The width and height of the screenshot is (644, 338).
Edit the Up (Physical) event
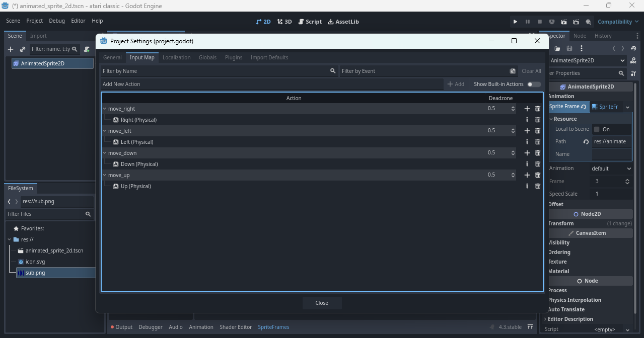[x=527, y=186]
